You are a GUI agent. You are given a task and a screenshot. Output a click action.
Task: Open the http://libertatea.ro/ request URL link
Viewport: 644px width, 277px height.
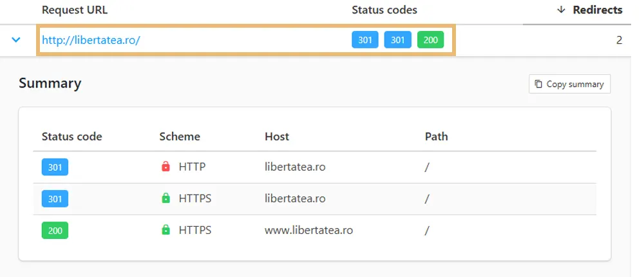click(x=91, y=40)
